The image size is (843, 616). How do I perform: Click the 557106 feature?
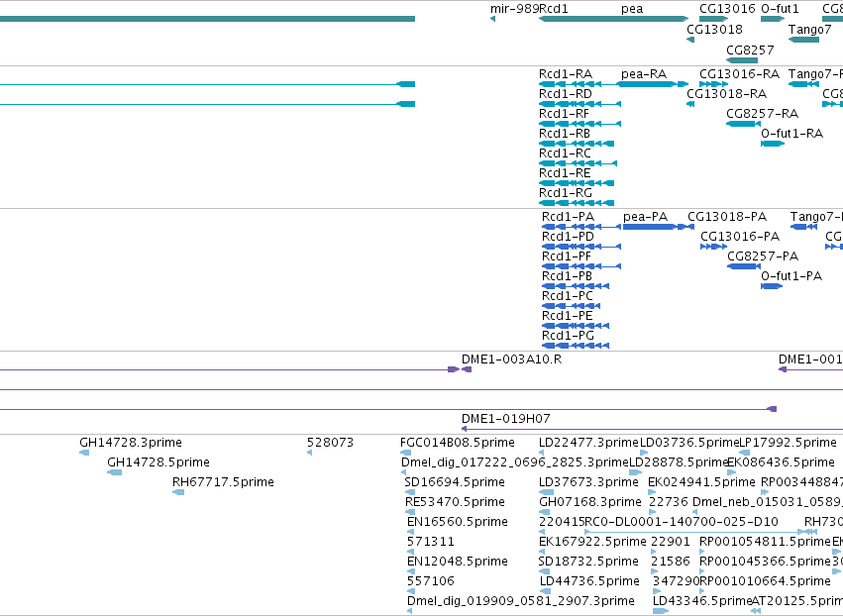pos(411,591)
